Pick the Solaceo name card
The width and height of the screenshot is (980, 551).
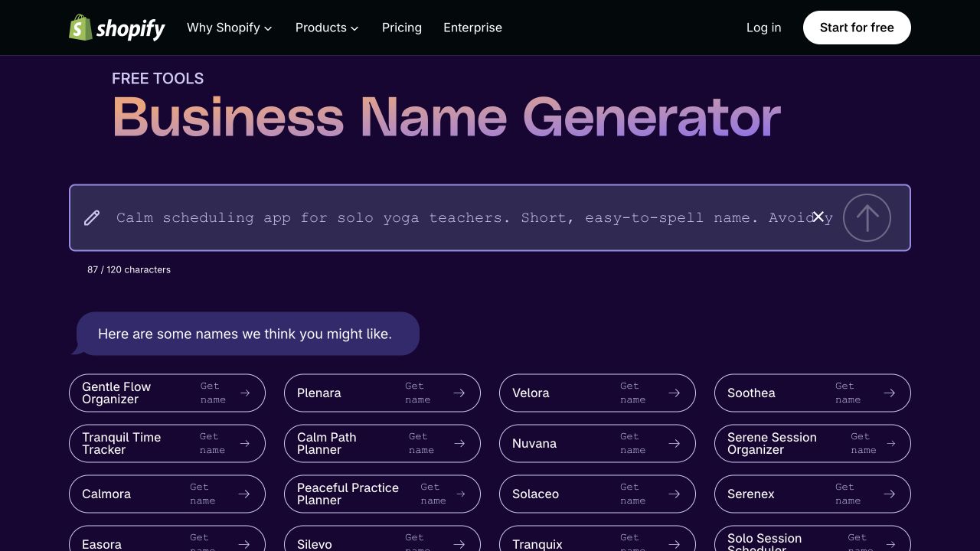[597, 494]
